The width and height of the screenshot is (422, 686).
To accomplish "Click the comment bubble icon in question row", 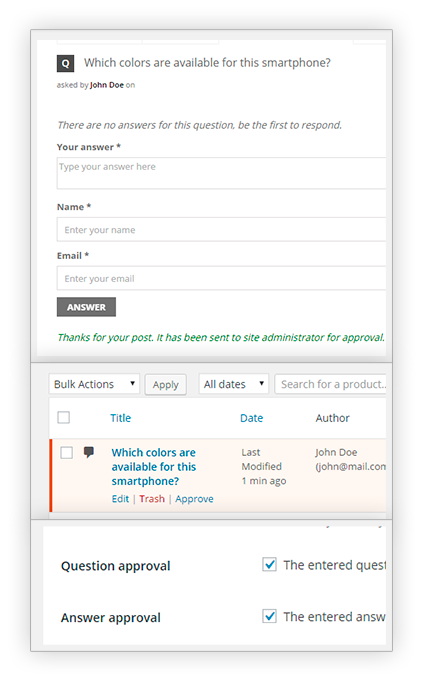I will 89,452.
